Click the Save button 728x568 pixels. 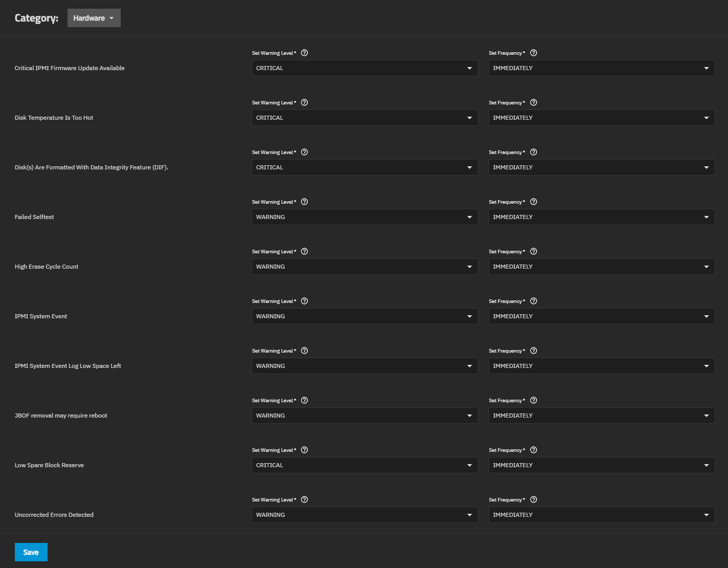pos(31,552)
